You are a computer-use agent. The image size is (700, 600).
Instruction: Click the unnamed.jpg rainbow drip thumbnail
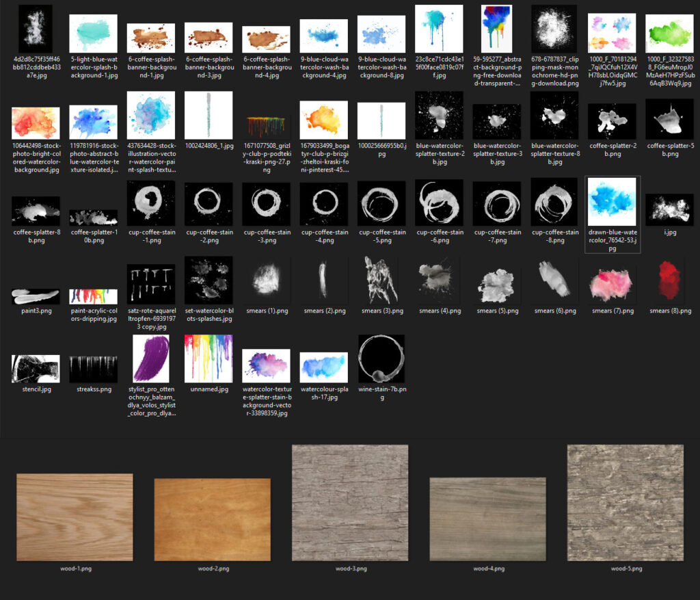[208, 359]
